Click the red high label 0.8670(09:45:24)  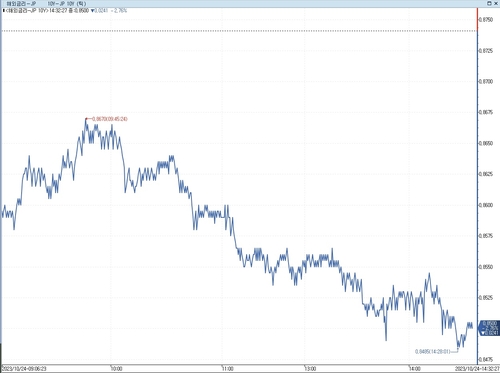(x=110, y=119)
